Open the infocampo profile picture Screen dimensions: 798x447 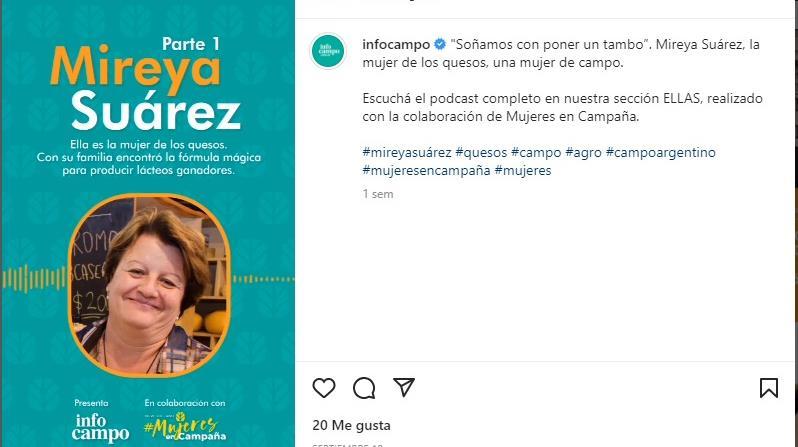328,51
